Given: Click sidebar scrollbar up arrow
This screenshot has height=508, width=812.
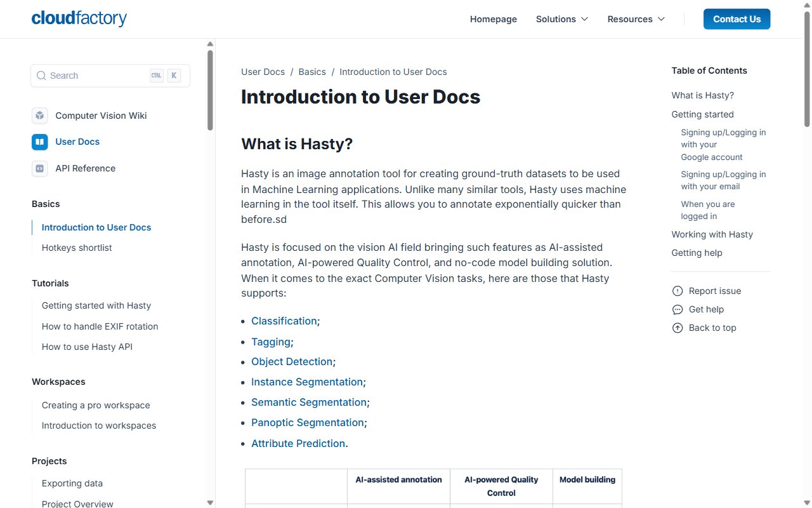Looking at the screenshot, I should click(x=210, y=44).
